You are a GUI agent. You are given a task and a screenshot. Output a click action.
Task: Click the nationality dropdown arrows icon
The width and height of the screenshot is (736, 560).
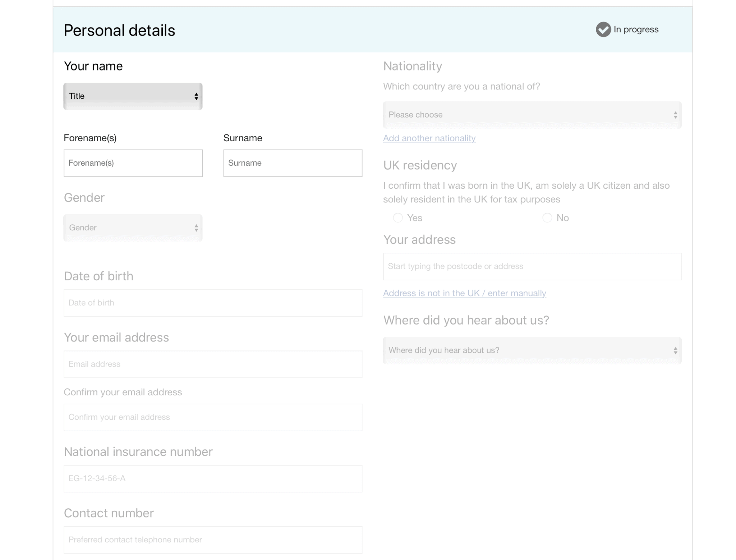675,115
